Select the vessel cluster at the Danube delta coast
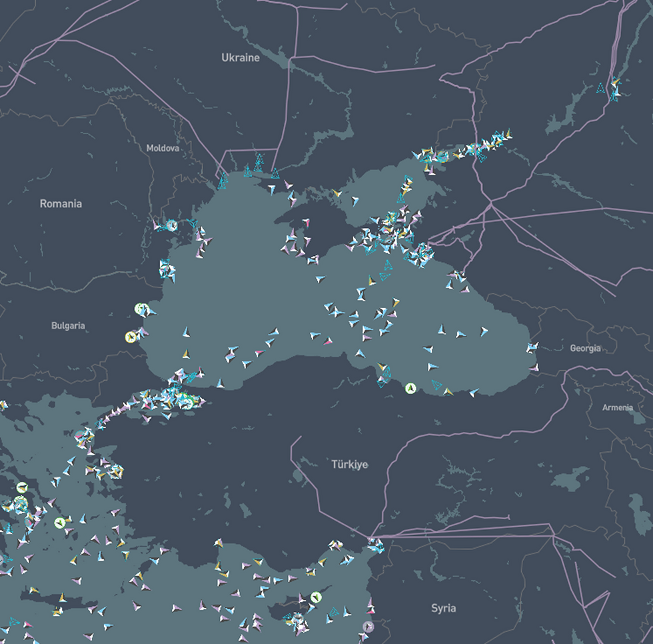Viewport: 653px width, 644px height. [202, 241]
